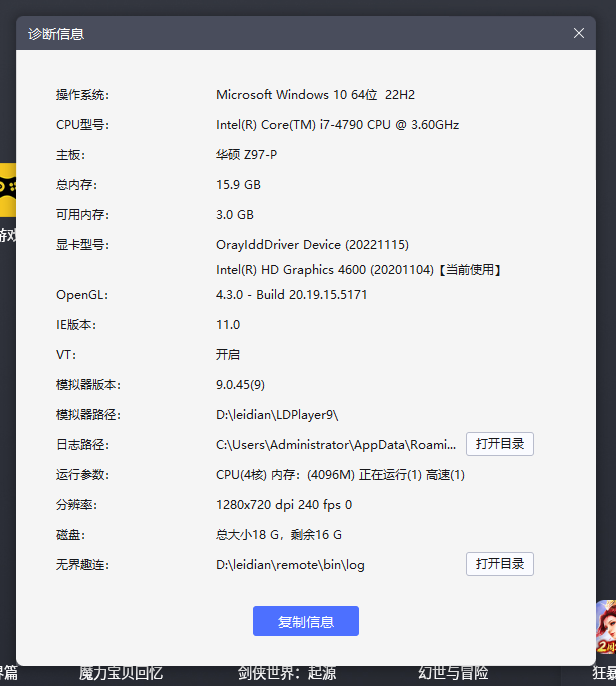Viewport: 616px width, 686px height.
Task: Click the 模拟器版本 value 9.0.45(9)
Action: pos(240,385)
